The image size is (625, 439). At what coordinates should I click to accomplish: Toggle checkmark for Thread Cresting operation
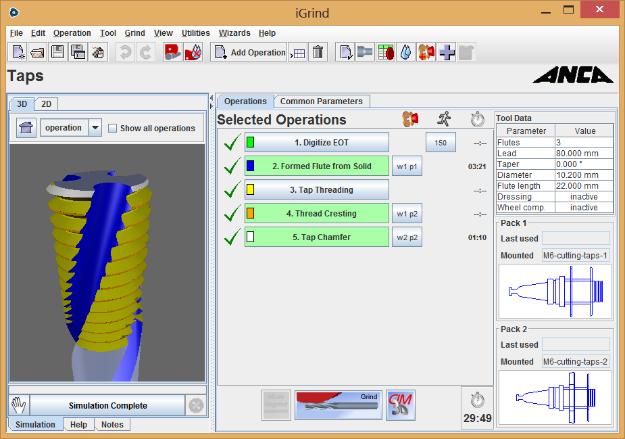tap(232, 213)
